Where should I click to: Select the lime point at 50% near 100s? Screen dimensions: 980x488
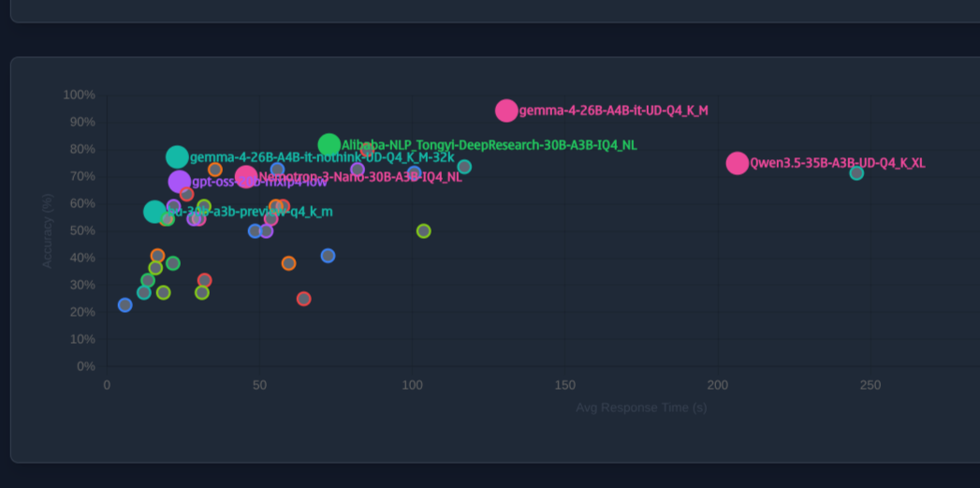click(423, 230)
